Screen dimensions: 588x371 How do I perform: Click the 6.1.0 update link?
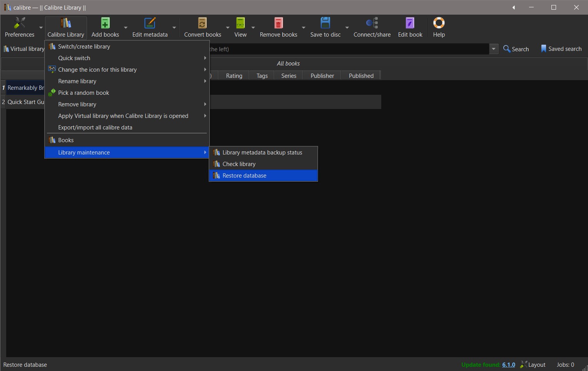tap(509, 365)
